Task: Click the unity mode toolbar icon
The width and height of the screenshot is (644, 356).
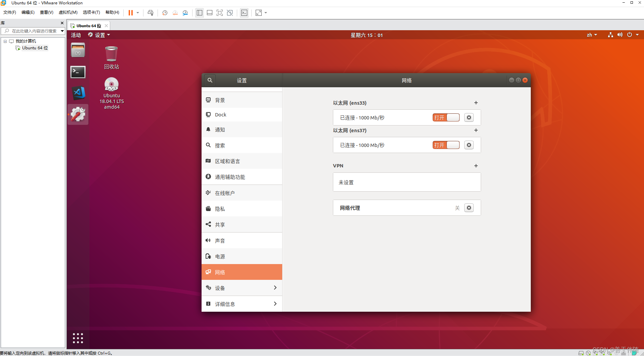Action: tap(230, 13)
